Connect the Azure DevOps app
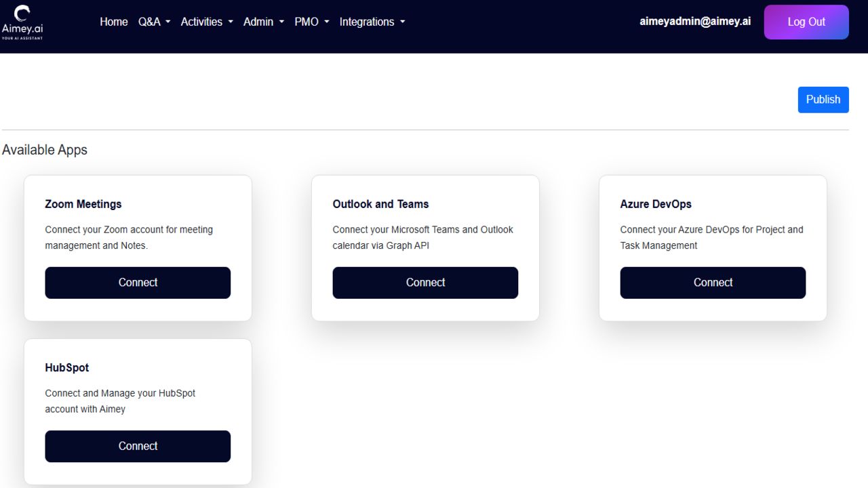Image resolution: width=868 pixels, height=488 pixels. [x=713, y=283]
